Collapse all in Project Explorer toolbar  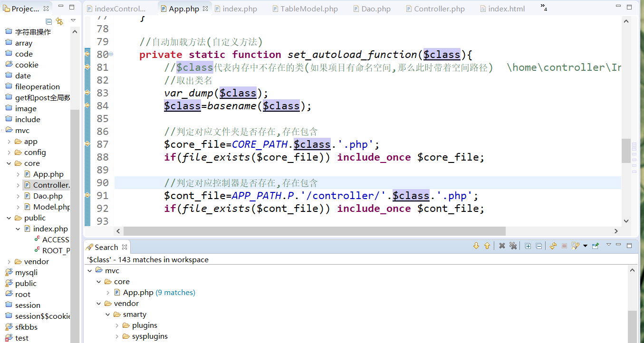pos(49,21)
